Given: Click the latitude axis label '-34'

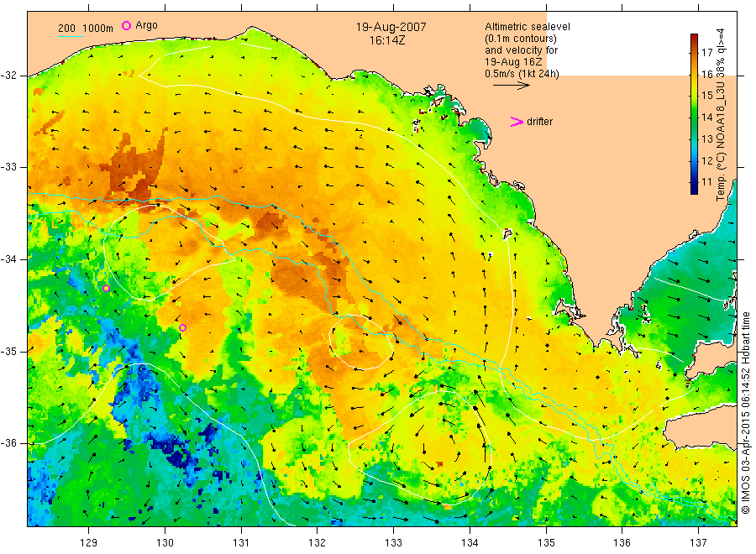Looking at the screenshot, I should coord(8,259).
